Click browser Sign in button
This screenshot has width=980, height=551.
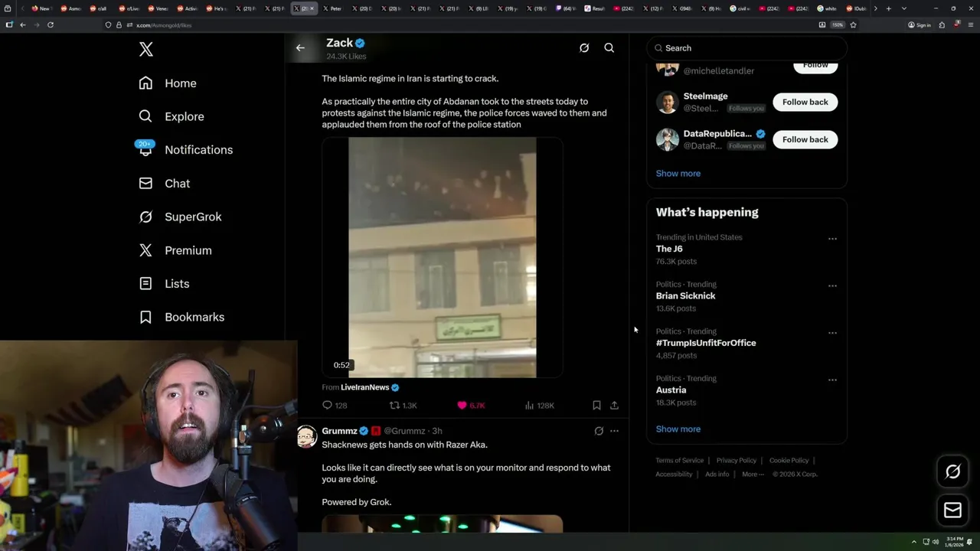click(920, 24)
